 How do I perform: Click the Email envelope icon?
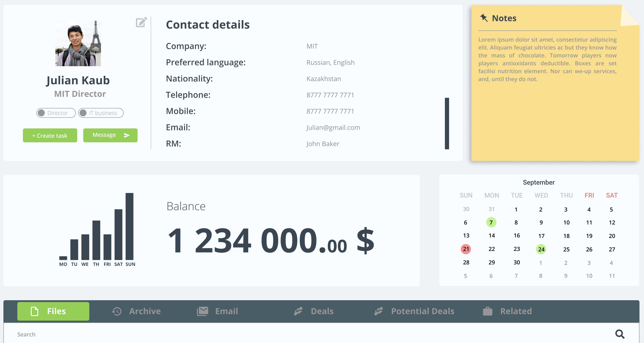[202, 311]
